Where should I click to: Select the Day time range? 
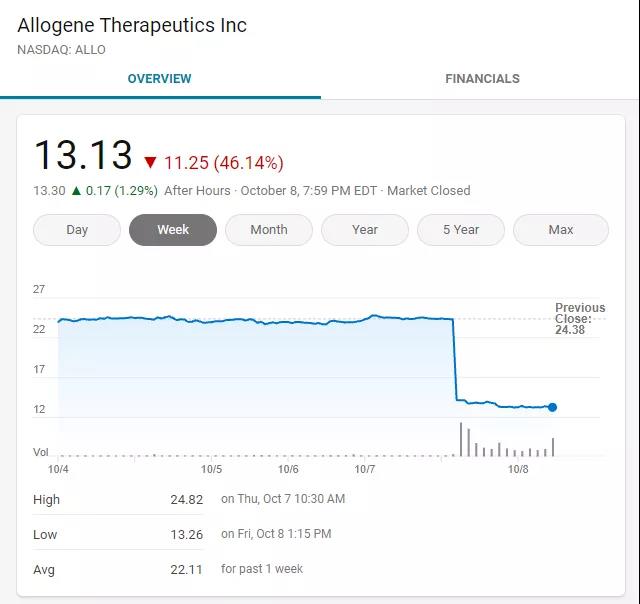click(x=77, y=230)
